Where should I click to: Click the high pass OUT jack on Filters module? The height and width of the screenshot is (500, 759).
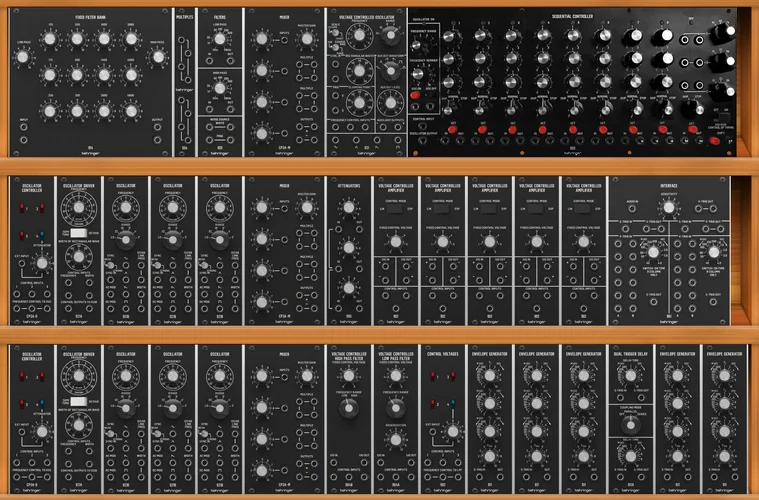pos(230,109)
